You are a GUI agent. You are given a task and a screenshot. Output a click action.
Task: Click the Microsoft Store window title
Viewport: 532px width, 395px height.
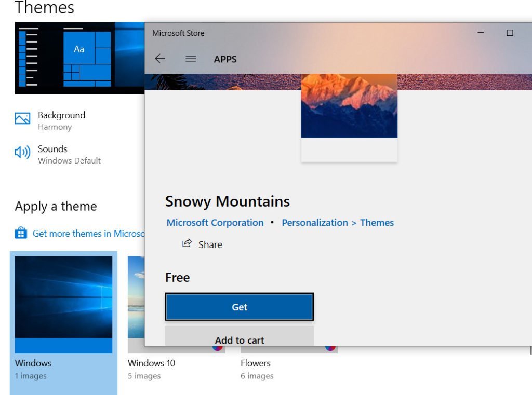pos(178,33)
